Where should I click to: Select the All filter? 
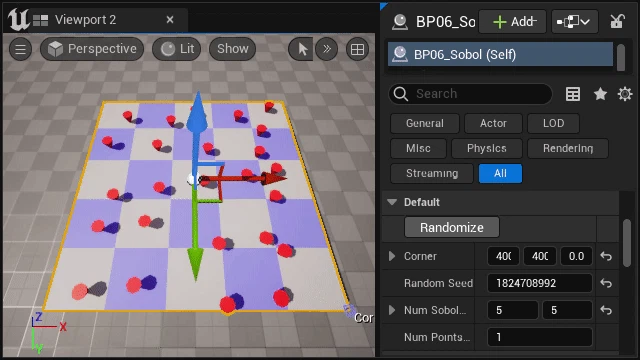pos(500,173)
